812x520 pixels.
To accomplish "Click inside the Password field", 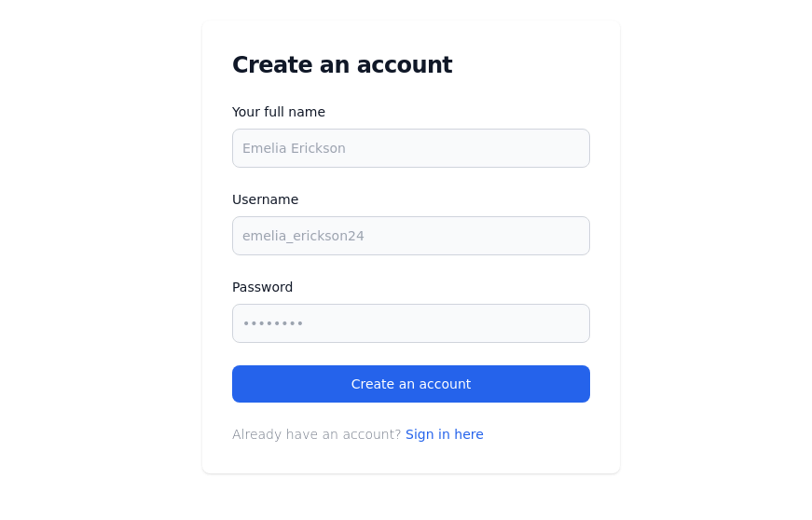I will pyautogui.click(x=410, y=323).
